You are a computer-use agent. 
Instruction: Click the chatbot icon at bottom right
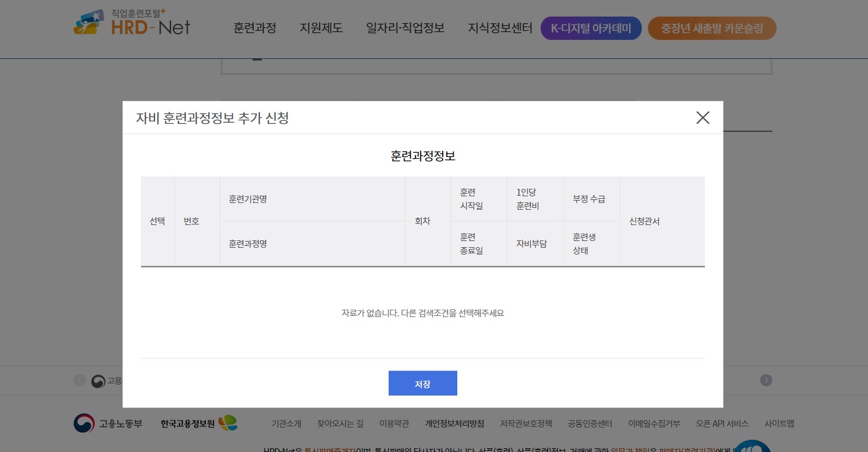pyautogui.click(x=752, y=446)
